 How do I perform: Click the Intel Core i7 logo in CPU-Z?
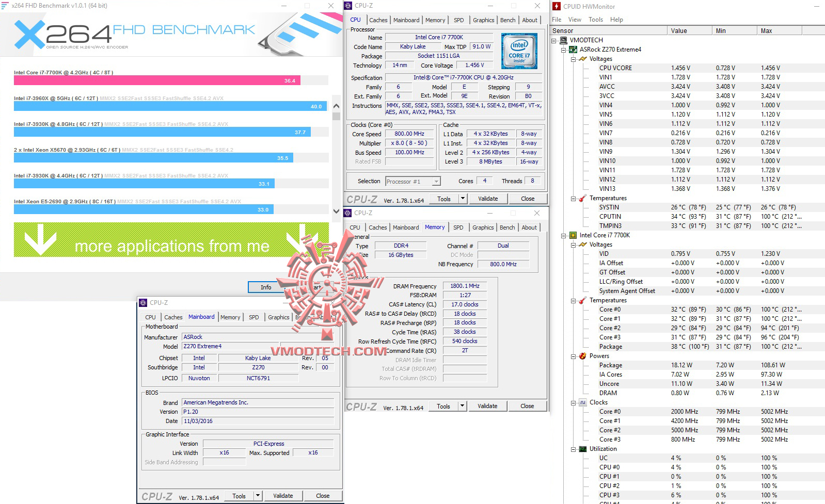[519, 51]
